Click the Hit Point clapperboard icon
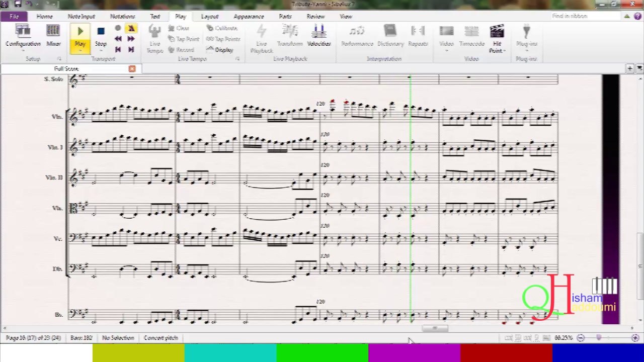The height and width of the screenshot is (362, 644). click(497, 32)
